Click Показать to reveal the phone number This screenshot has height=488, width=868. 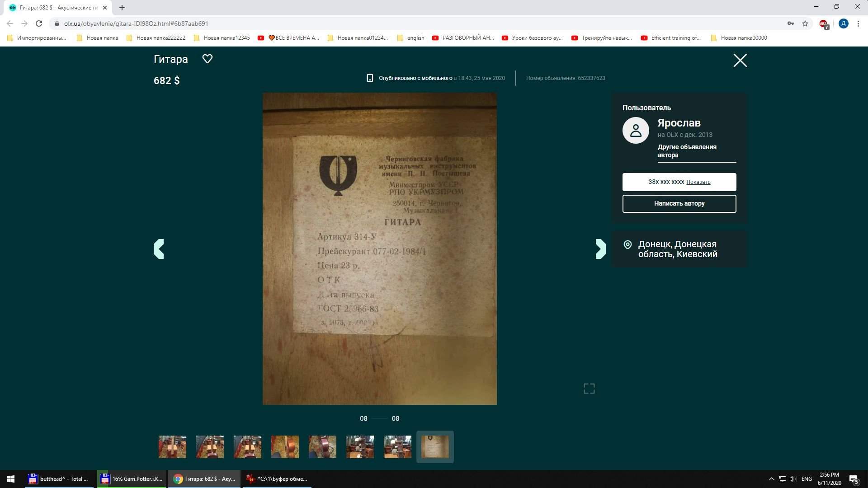point(698,182)
